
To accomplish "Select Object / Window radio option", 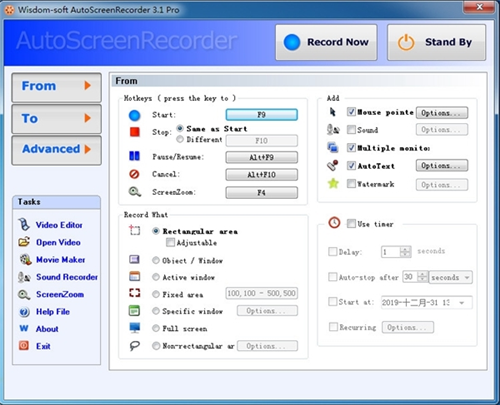I will (156, 260).
